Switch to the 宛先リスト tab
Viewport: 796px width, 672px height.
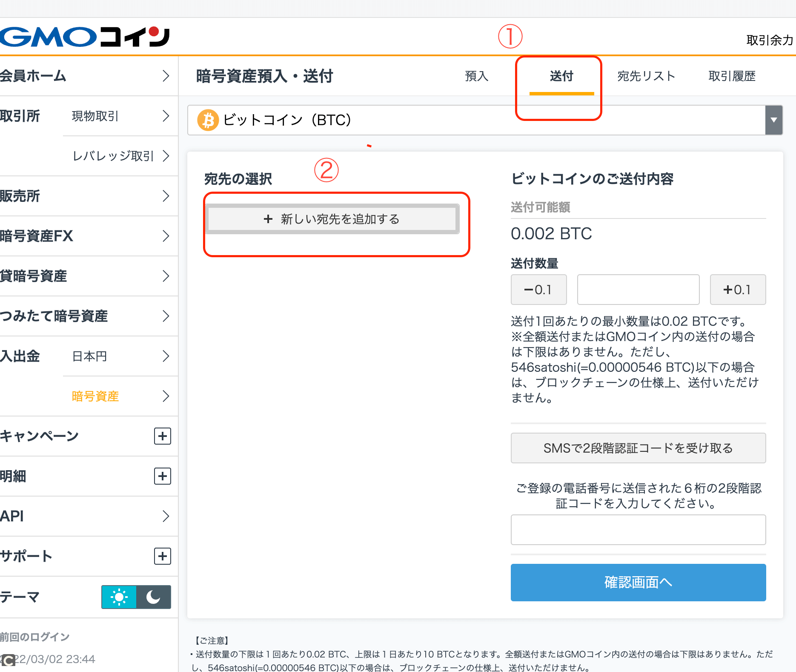[647, 76]
